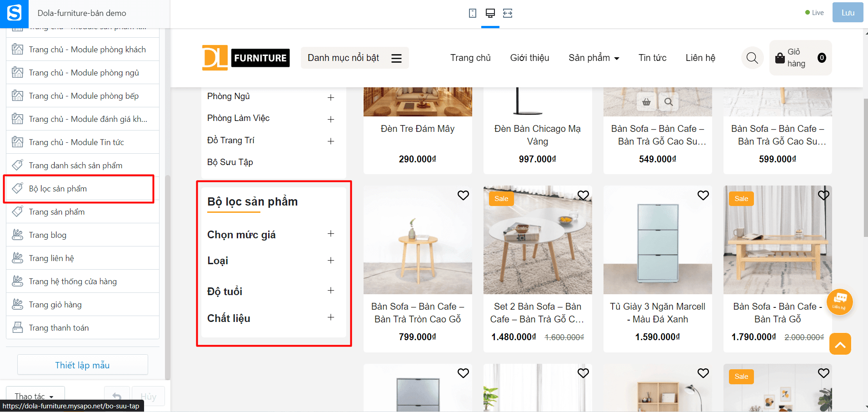Select Trang liên hệ in sidebar
The image size is (868, 412).
pyautogui.click(x=83, y=258)
